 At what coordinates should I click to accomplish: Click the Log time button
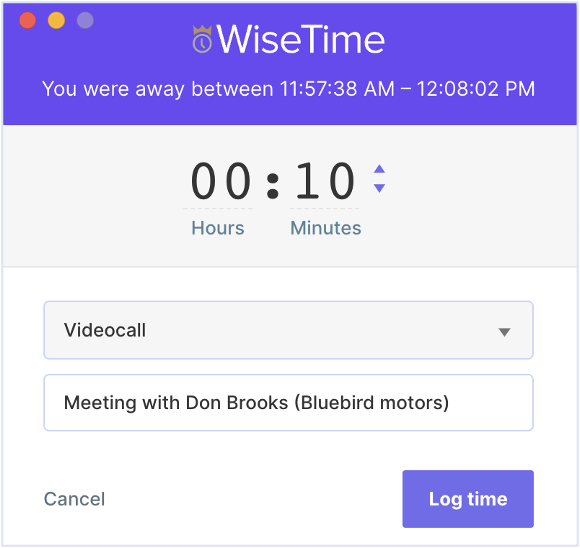tap(468, 499)
